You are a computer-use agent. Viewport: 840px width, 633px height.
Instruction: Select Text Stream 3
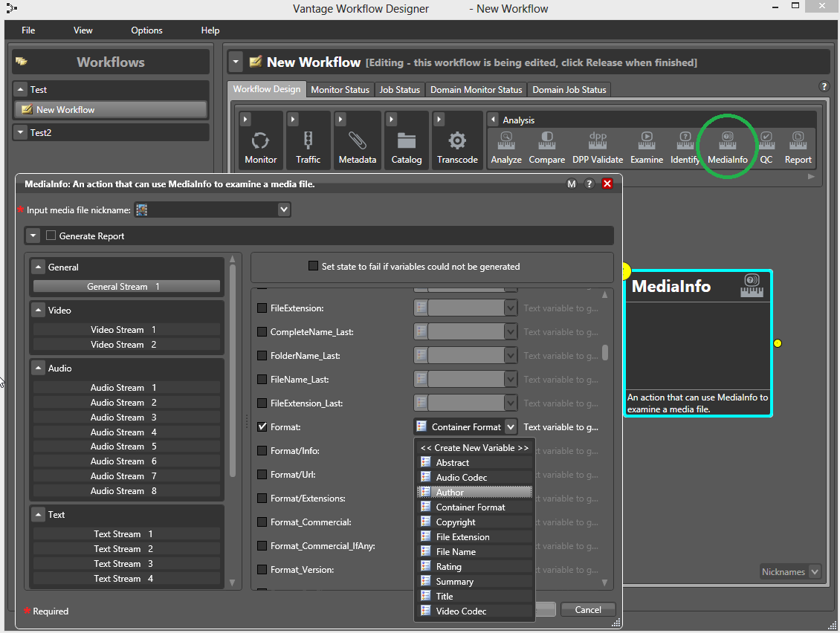[126, 564]
